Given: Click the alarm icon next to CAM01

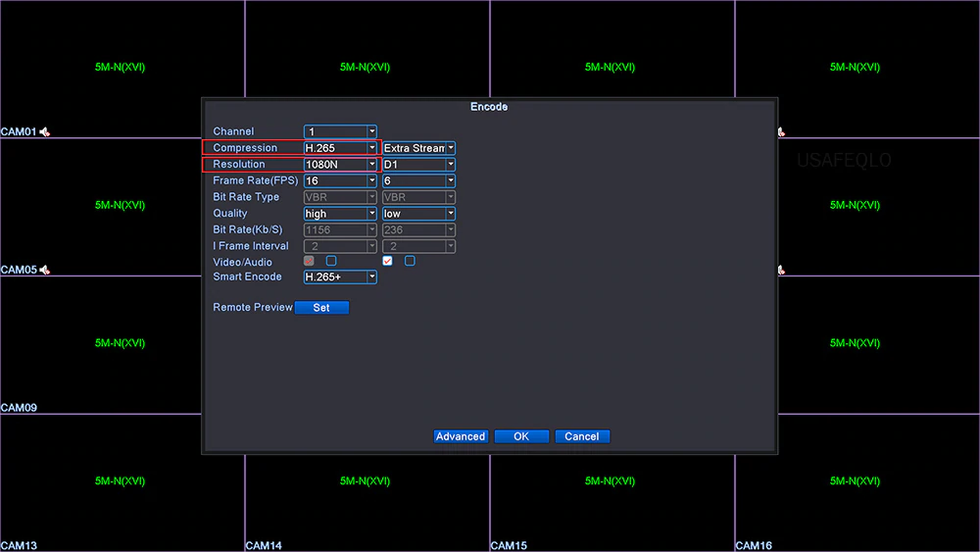Looking at the screenshot, I should [x=45, y=131].
